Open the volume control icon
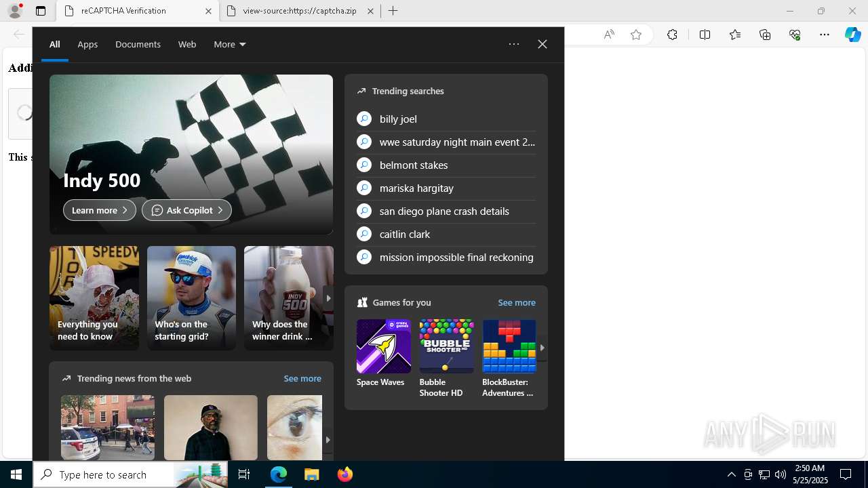The height and width of the screenshot is (488, 868). coord(781,474)
